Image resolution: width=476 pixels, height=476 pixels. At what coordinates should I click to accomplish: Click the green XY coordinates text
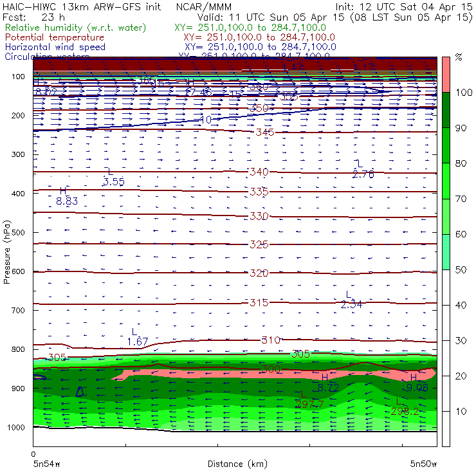click(250, 28)
